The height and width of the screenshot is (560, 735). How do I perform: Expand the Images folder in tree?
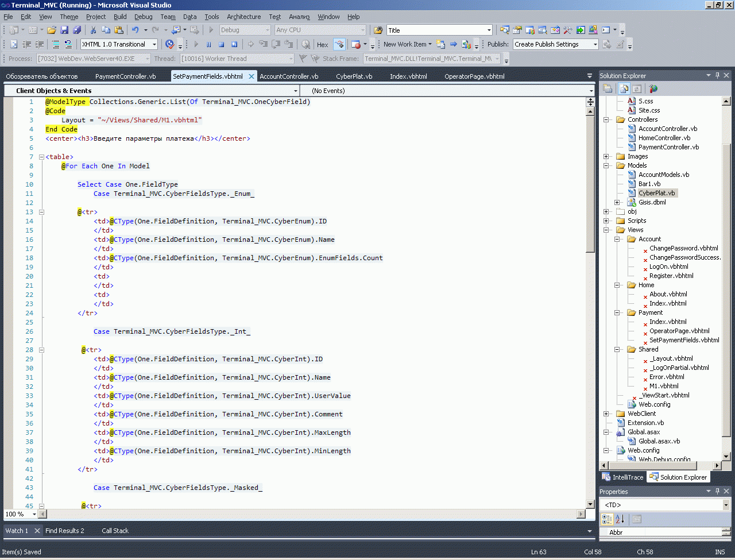tap(606, 156)
